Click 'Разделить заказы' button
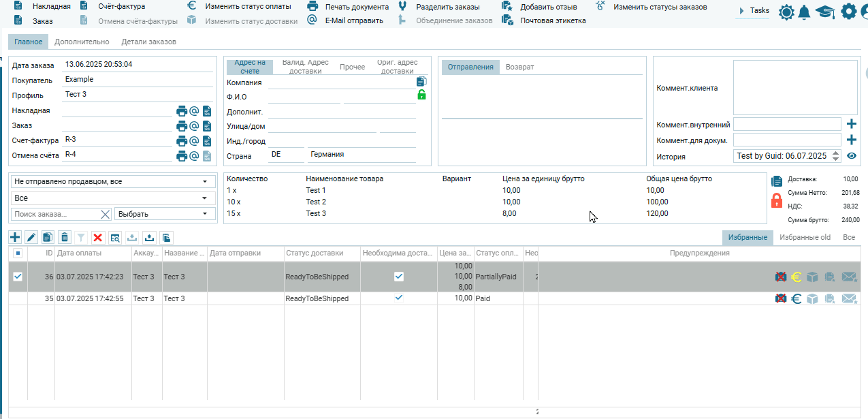868x419 pixels. point(447,7)
